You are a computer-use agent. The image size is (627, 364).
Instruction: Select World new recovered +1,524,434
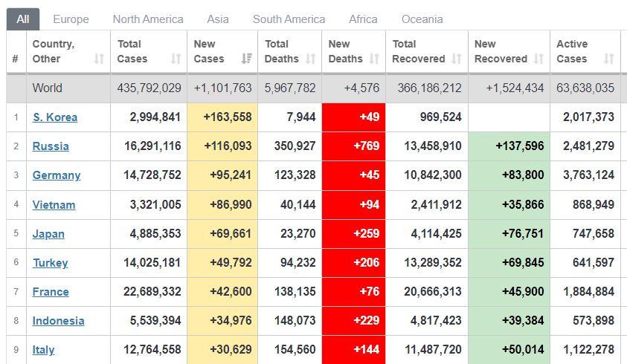coord(515,88)
